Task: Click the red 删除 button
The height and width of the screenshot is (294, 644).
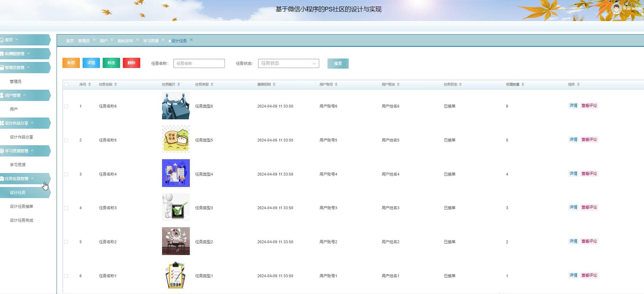Action: (132, 63)
